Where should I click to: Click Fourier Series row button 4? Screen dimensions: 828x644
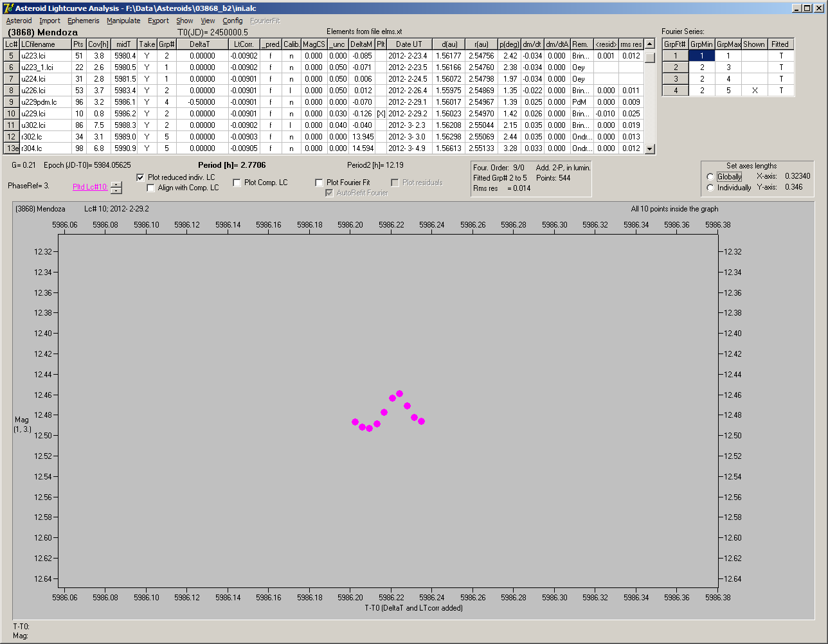676,91
